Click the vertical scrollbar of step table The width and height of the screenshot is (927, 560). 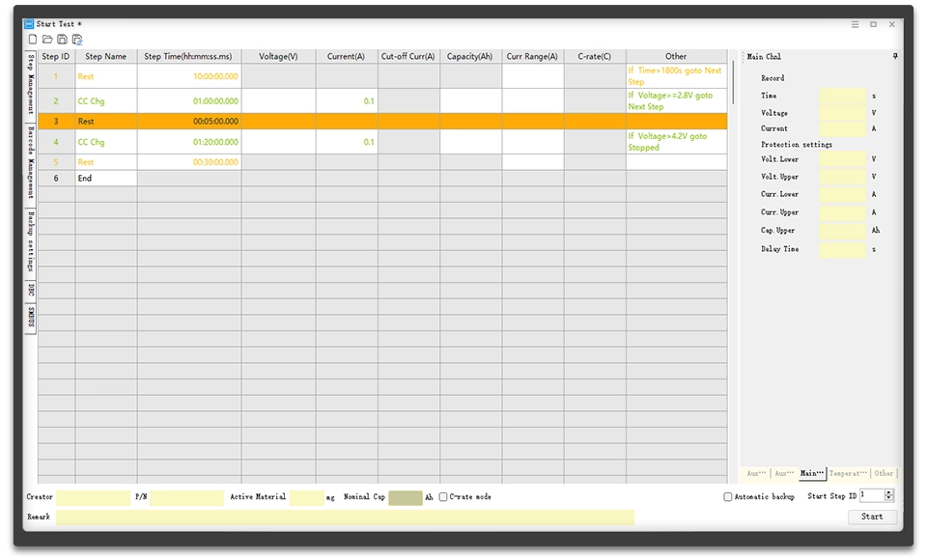(733, 83)
